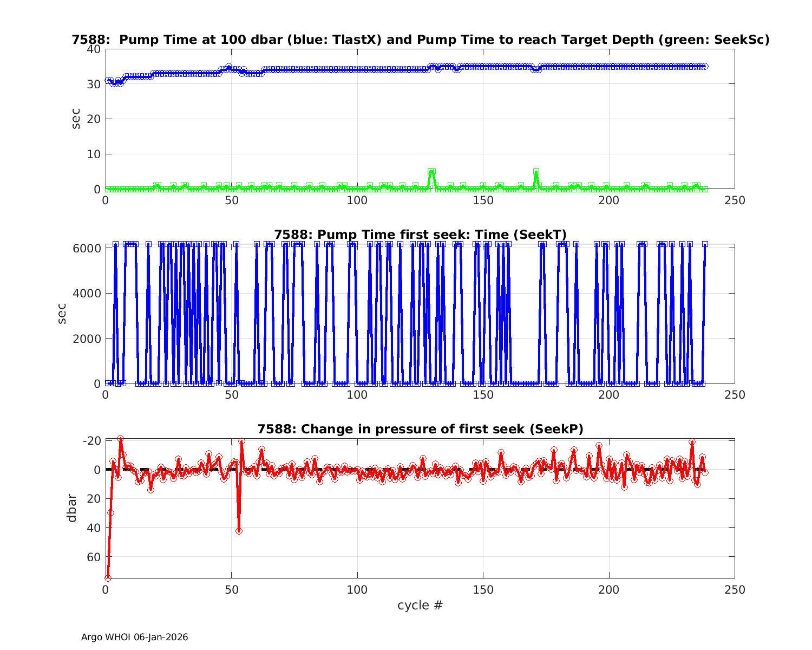Screen dimensions: 812x650
Task: Click the '60' y-axis tick label on bottom plot
Action: coord(94,557)
